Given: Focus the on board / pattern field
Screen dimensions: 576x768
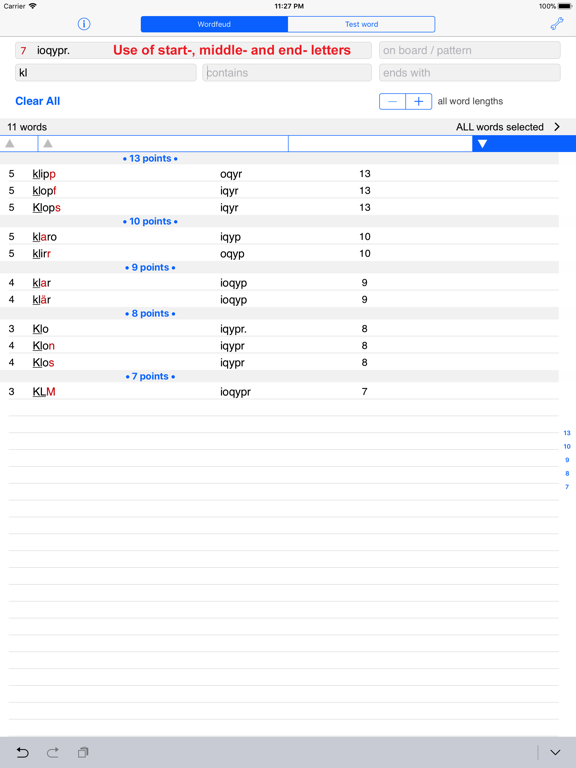Looking at the screenshot, I should point(470,50).
